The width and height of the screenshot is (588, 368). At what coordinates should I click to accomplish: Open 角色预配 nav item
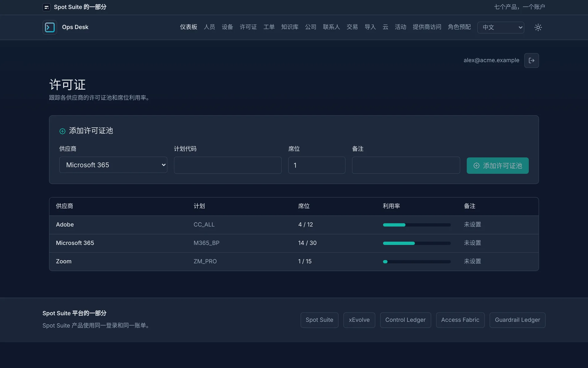click(x=459, y=27)
